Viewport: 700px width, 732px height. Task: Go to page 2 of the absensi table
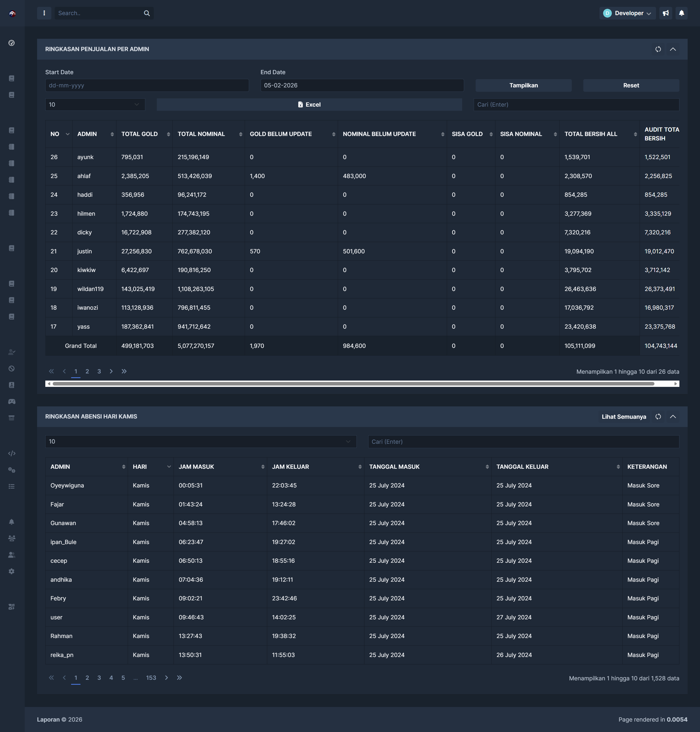[87, 678]
